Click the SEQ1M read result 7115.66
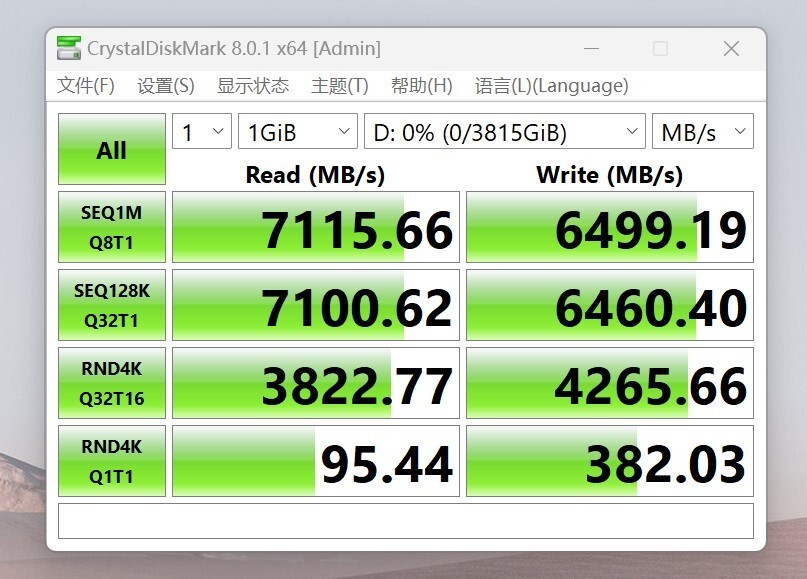The image size is (807, 579). (x=315, y=227)
